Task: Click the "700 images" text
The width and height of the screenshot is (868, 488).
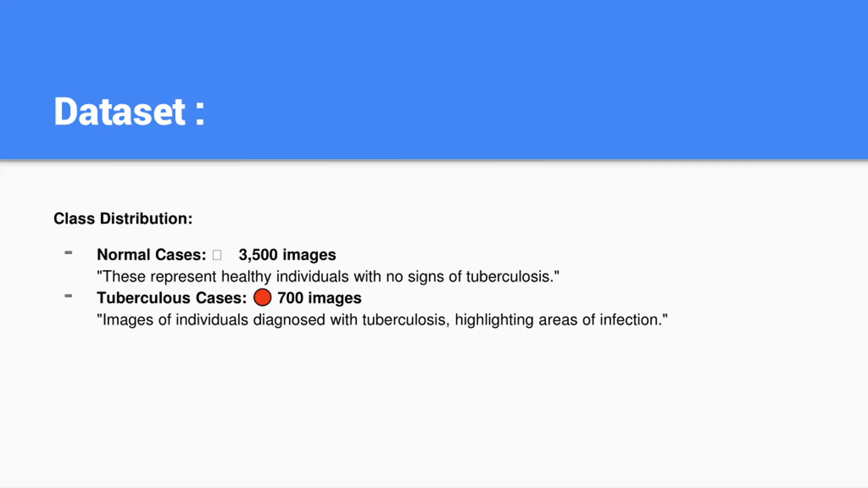Action: tap(319, 298)
